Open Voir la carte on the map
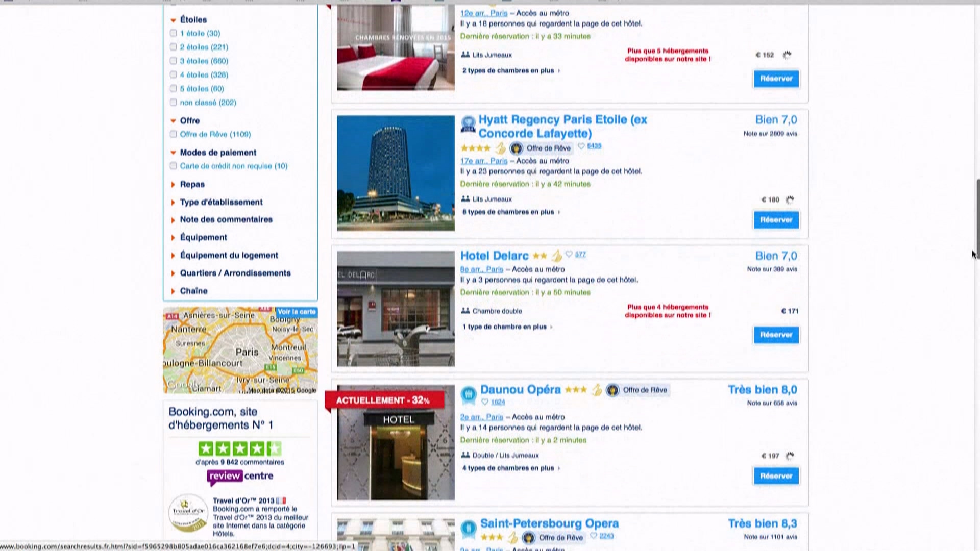Viewport: 980px width, 551px height. 297,312
